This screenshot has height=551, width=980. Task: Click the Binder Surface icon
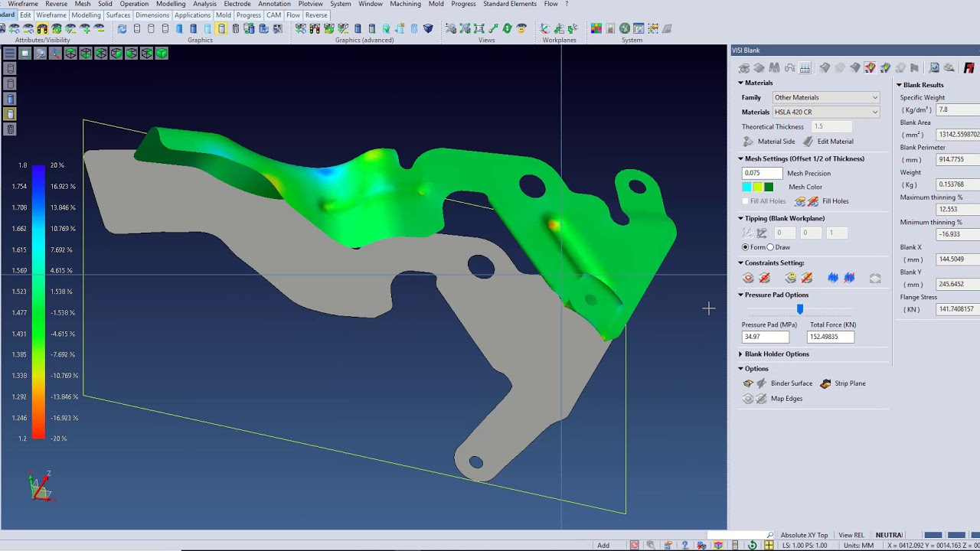(748, 383)
